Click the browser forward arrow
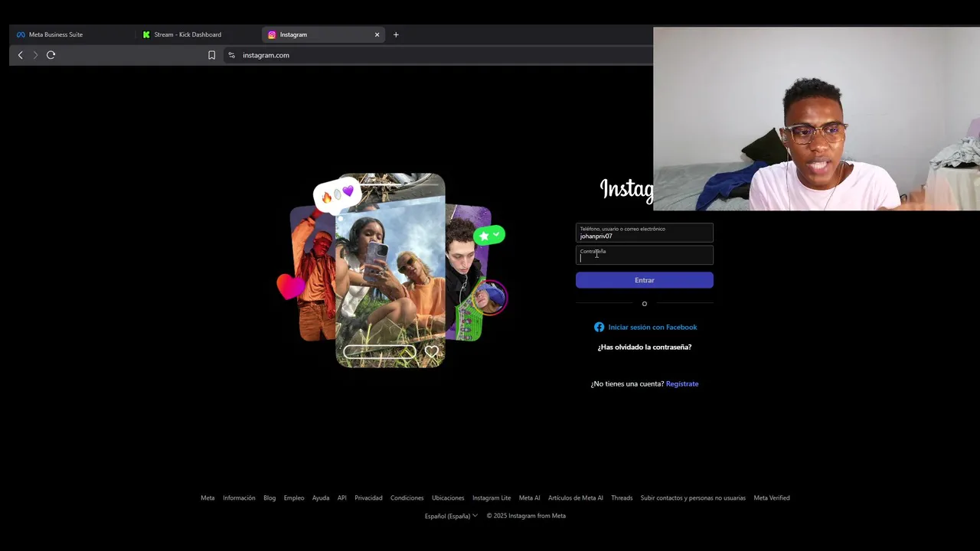This screenshot has width=980, height=551. [x=35, y=55]
